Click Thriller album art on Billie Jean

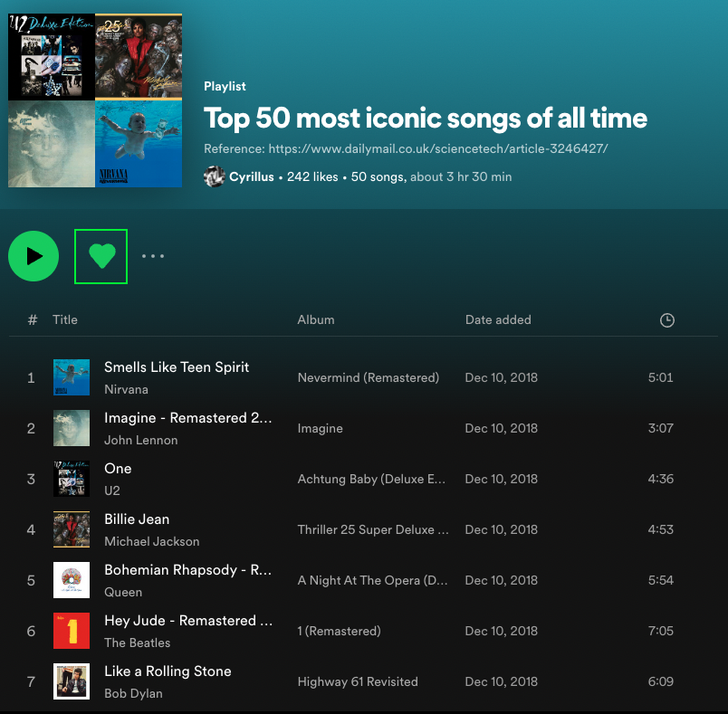pos(72,529)
